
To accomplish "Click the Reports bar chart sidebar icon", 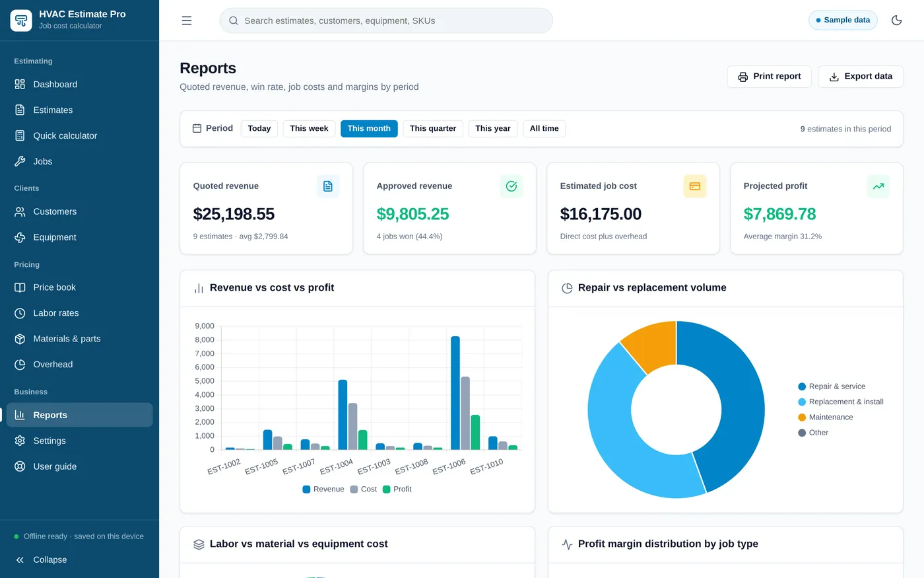I will click(20, 415).
